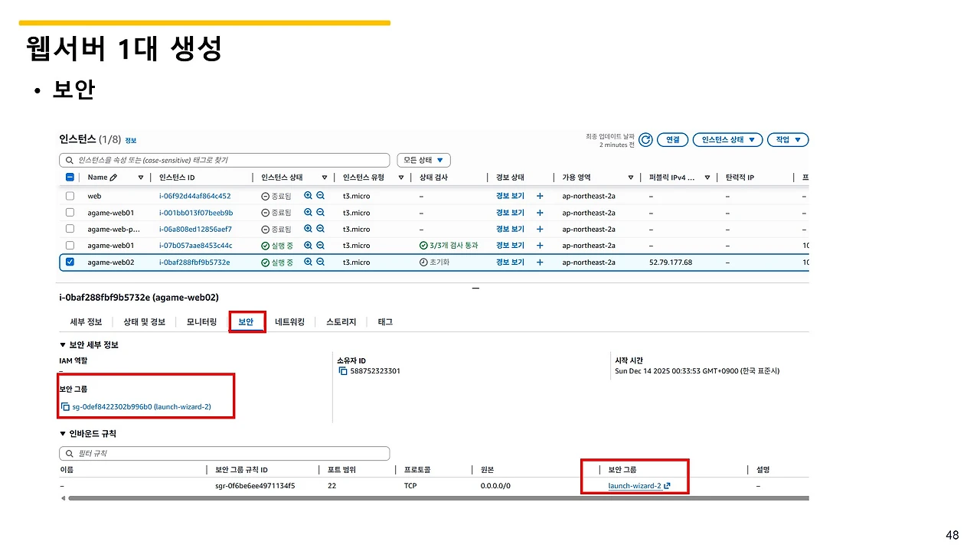
Task: Switch to the 네트워킹 tab
Action: coord(290,322)
